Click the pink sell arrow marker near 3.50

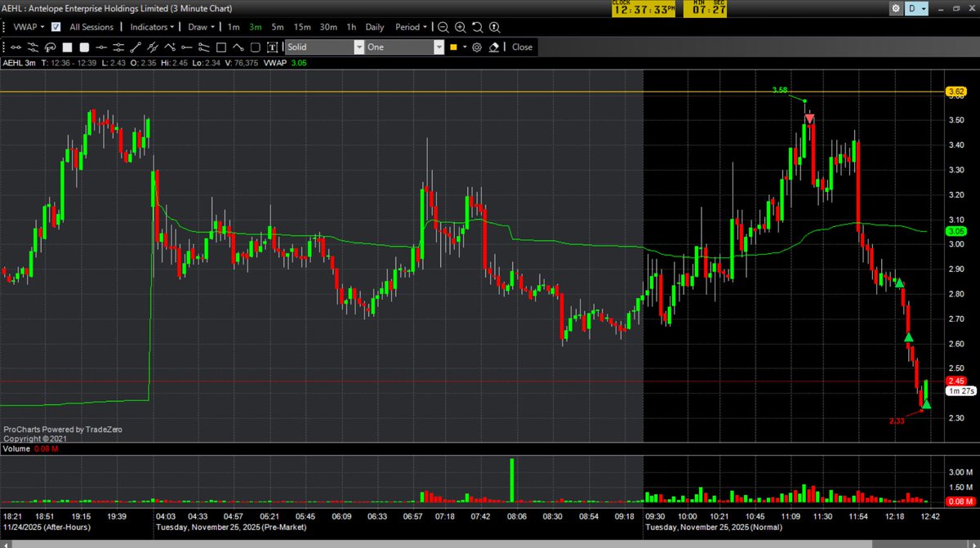coord(809,119)
